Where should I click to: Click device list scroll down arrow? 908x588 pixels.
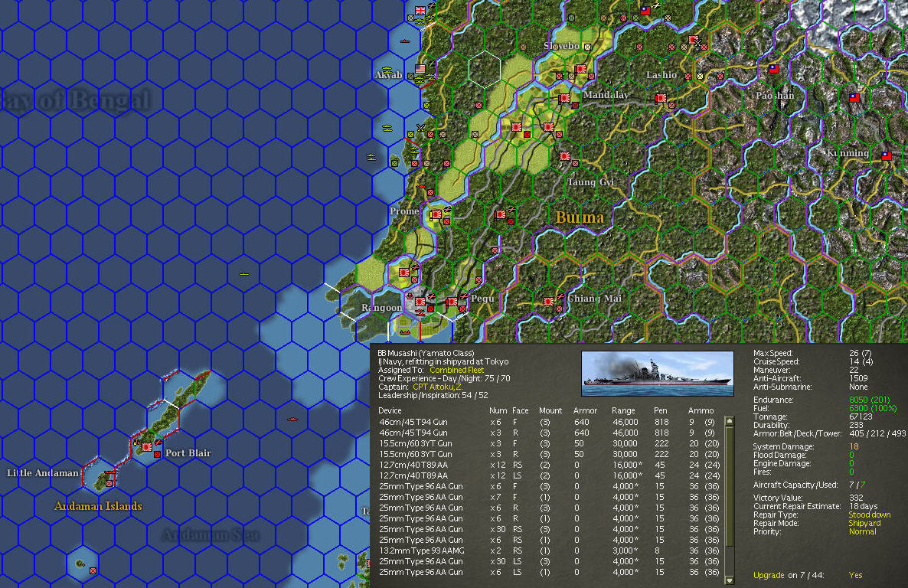(730, 580)
